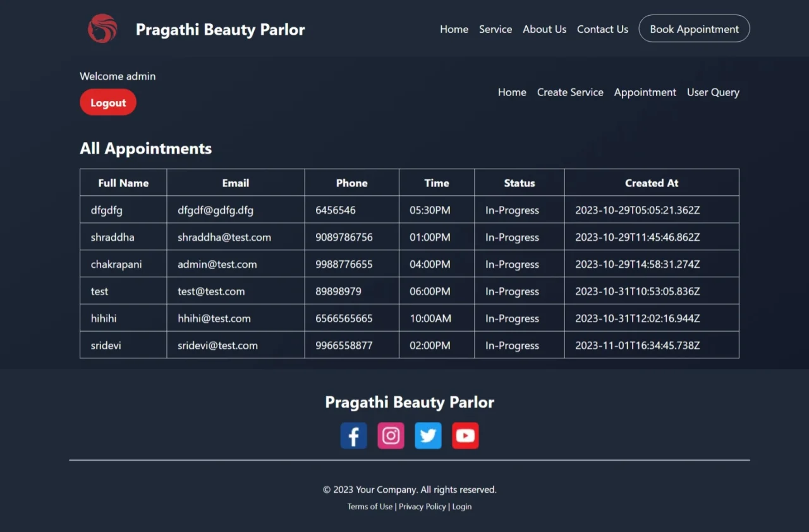Open Contact Us page
The width and height of the screenshot is (809, 532).
point(603,29)
